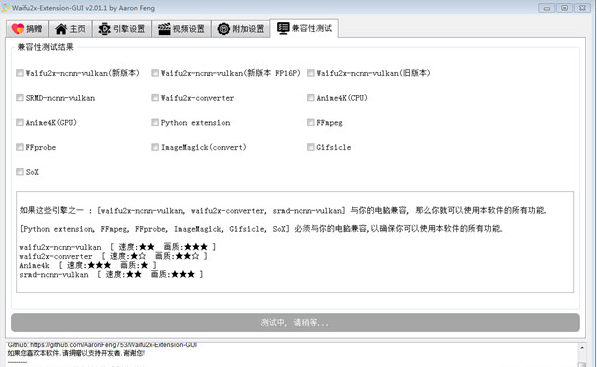The image size is (597, 367).
Task: Minimize the Waifu2x-Extension-GUI window
Action: [x=547, y=8]
